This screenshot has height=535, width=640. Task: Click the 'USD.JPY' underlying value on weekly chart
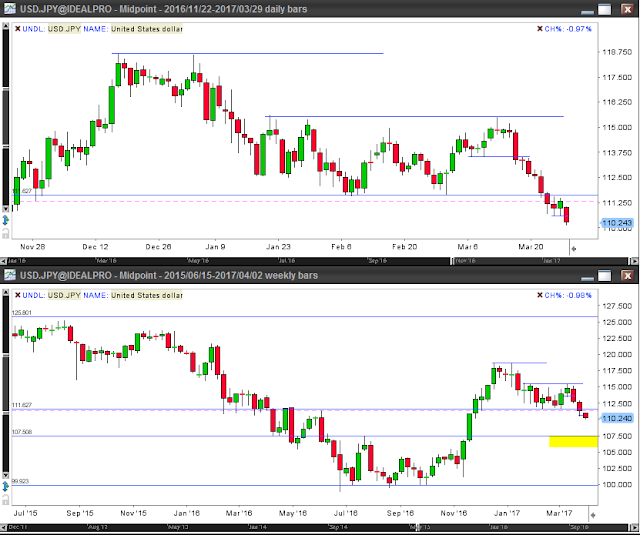tap(64, 295)
